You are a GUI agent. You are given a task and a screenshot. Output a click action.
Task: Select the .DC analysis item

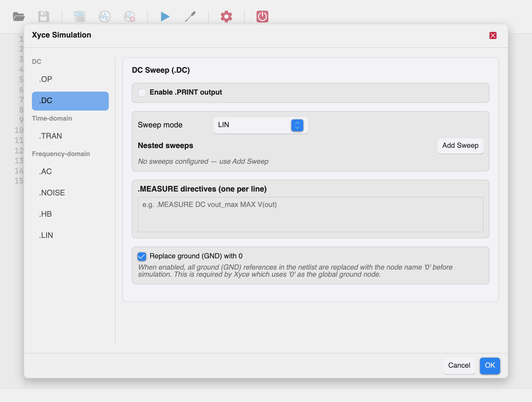[70, 101]
